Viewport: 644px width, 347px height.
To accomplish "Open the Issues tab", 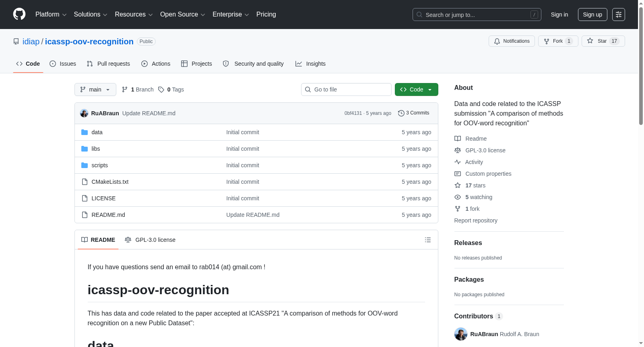I will pyautogui.click(x=63, y=64).
